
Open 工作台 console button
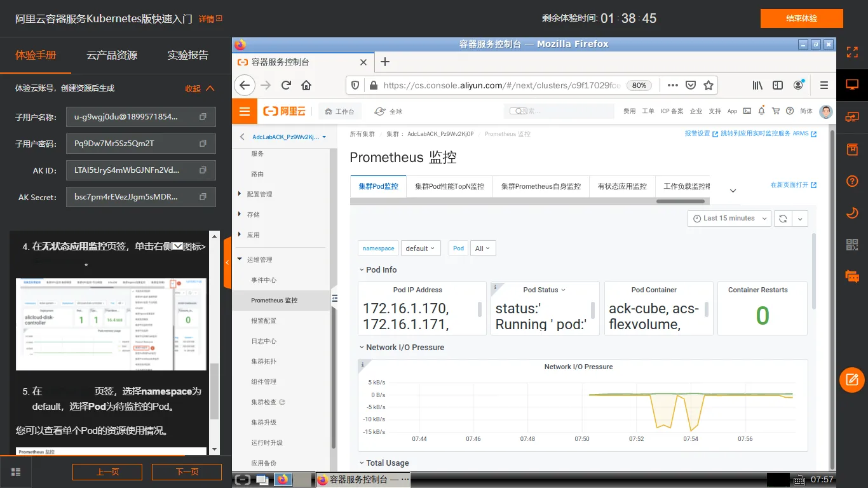tap(339, 111)
